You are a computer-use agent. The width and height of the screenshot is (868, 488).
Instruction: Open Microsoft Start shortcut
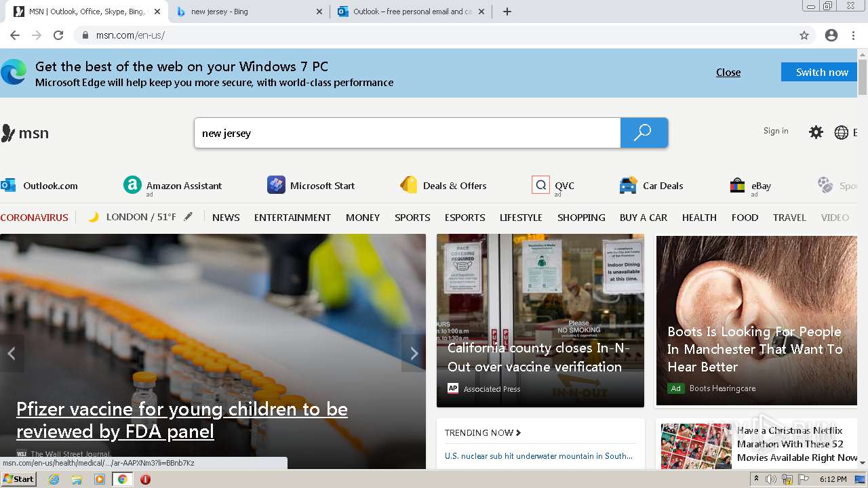pos(311,185)
